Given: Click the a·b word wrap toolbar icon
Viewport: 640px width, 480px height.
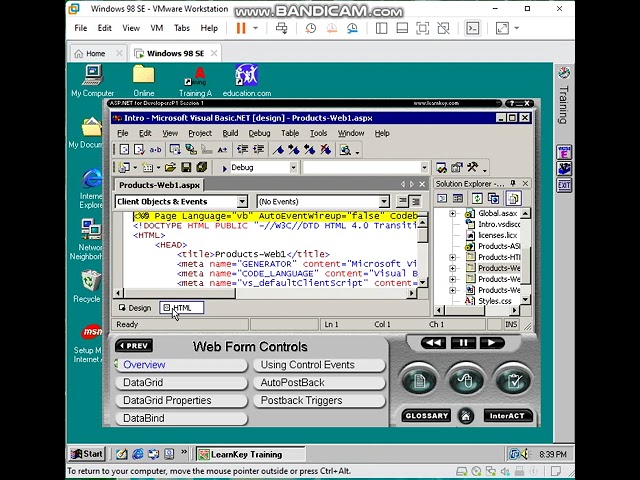Looking at the screenshot, I should point(155,150).
